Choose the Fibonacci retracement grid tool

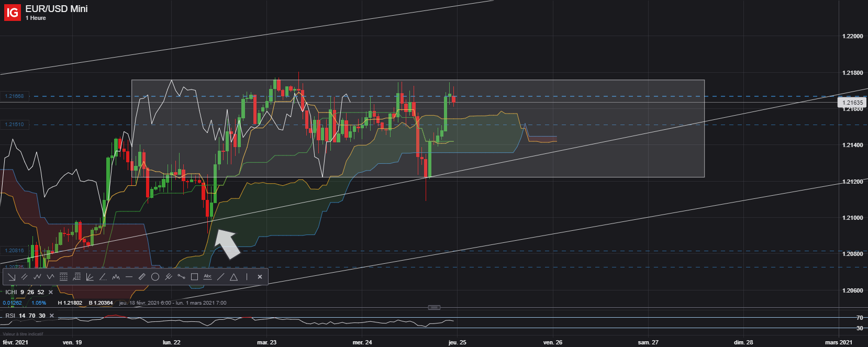point(63,277)
